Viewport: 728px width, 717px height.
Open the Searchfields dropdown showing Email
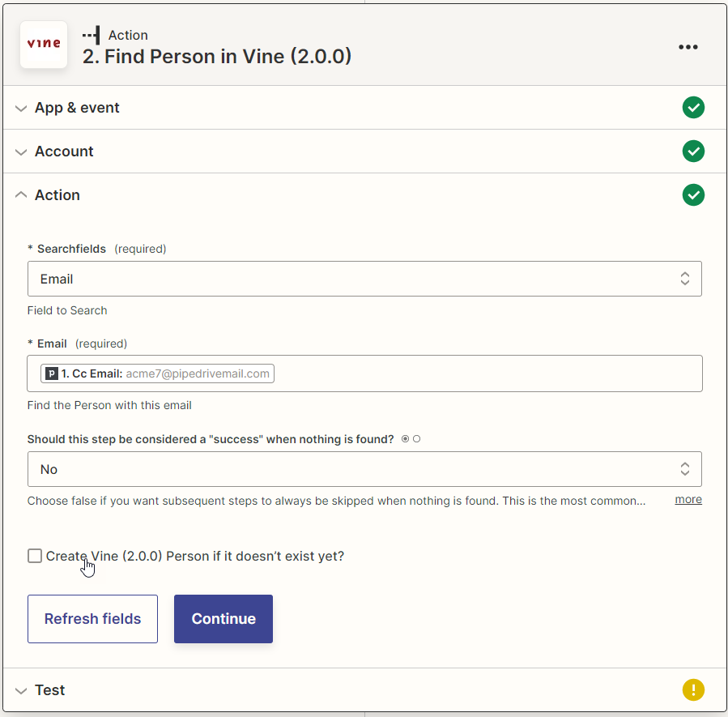point(364,279)
